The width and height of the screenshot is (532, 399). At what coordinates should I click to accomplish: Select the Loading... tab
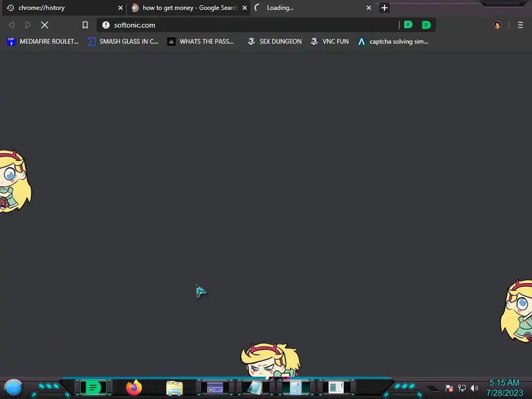[312, 8]
